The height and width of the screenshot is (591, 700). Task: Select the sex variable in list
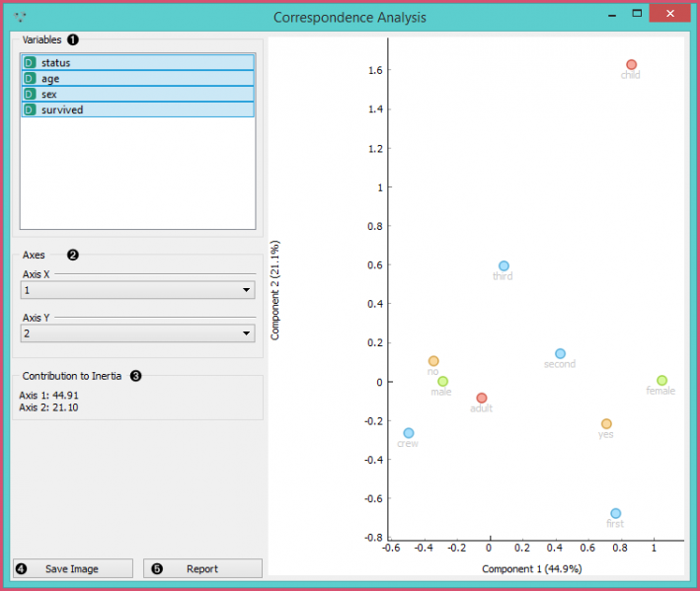pyautogui.click(x=137, y=94)
